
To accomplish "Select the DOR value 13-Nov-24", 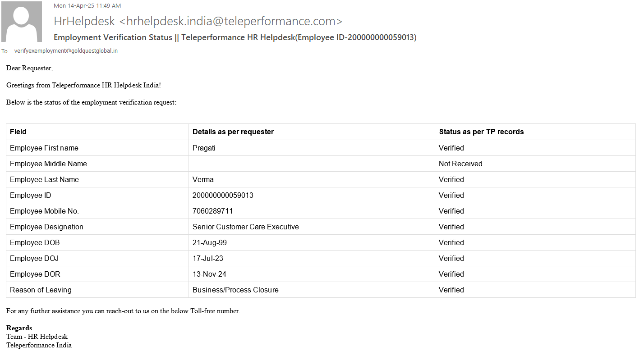I will [x=210, y=274].
